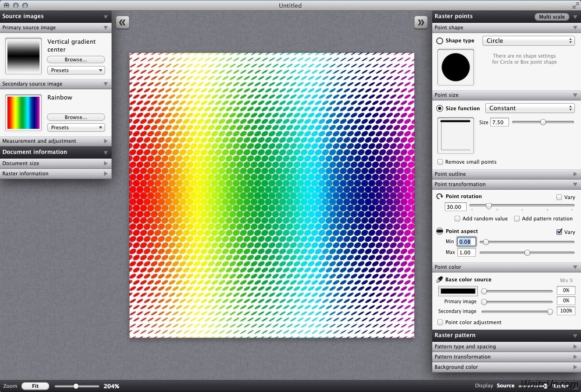The width and height of the screenshot is (581, 392).
Task: Click the Shape type circle icon
Action: [x=440, y=41]
